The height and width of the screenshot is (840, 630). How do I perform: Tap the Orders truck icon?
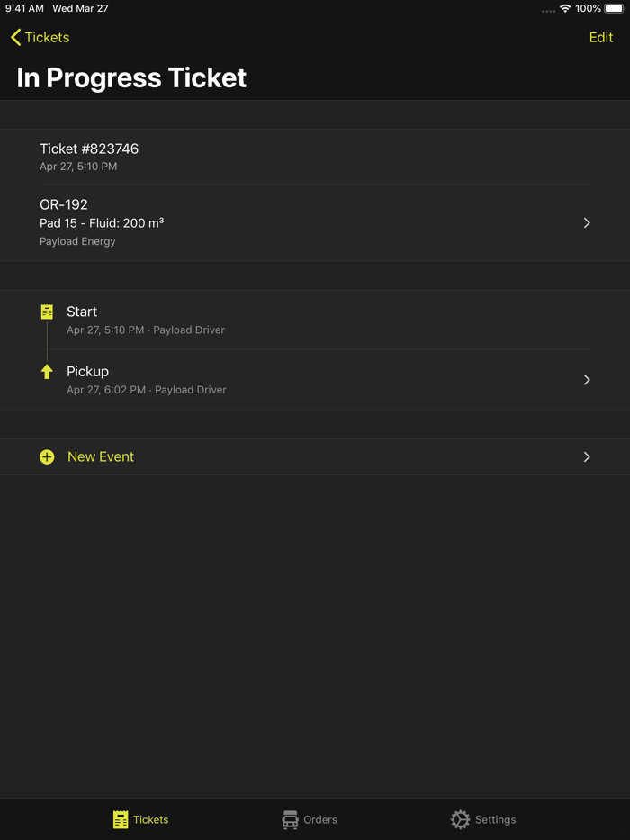pos(290,819)
